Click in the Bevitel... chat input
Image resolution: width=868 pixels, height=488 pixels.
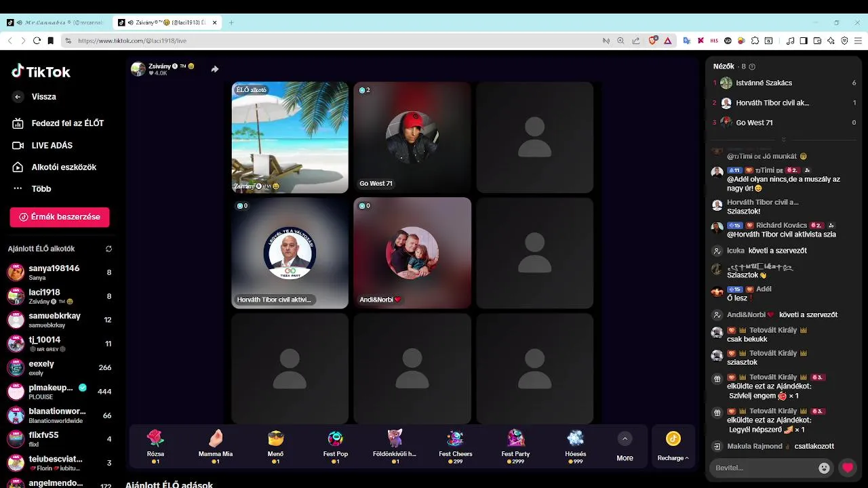[762, 468]
